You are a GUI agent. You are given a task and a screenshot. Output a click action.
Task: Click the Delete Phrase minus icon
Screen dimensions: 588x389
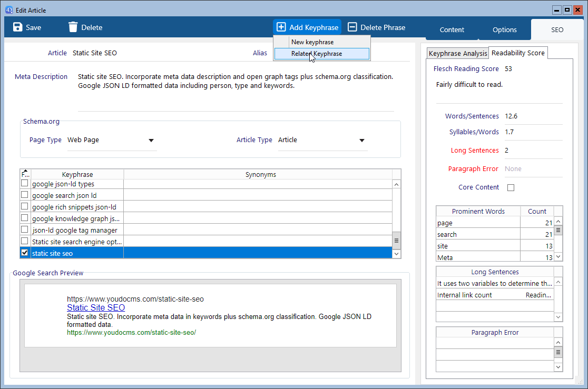(352, 27)
